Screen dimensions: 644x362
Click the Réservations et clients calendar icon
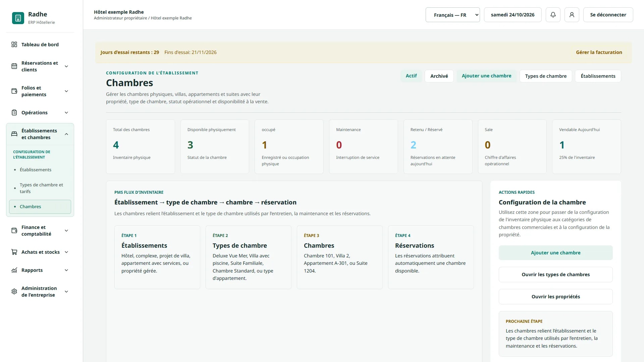[14, 66]
